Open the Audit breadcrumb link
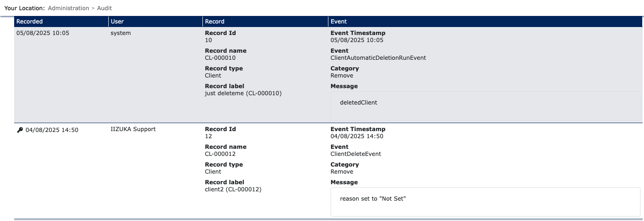 104,8
